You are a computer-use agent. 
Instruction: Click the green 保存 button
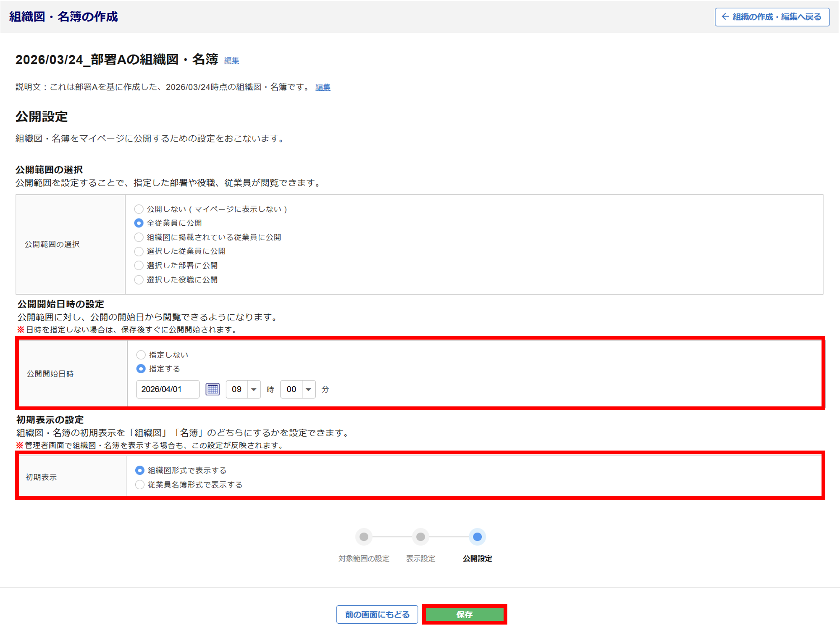(x=464, y=614)
